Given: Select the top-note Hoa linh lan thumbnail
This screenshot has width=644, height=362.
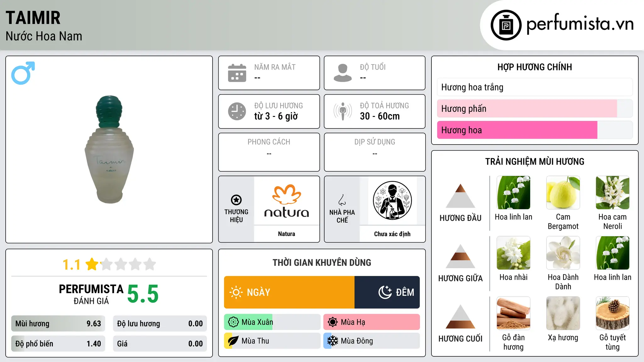Looking at the screenshot, I should 514,193.
